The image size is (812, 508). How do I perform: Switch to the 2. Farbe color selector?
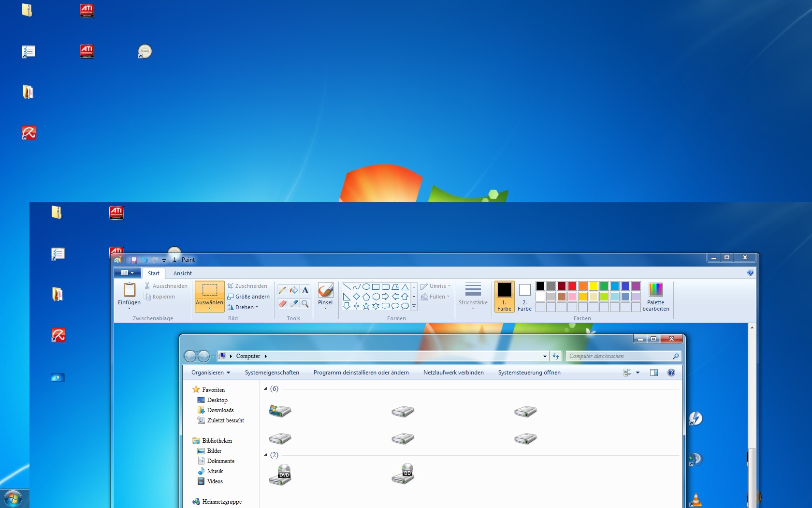click(524, 296)
